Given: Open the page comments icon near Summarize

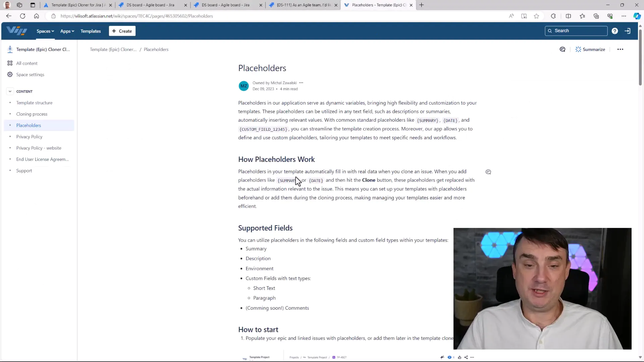Looking at the screenshot, I should click(x=562, y=49).
